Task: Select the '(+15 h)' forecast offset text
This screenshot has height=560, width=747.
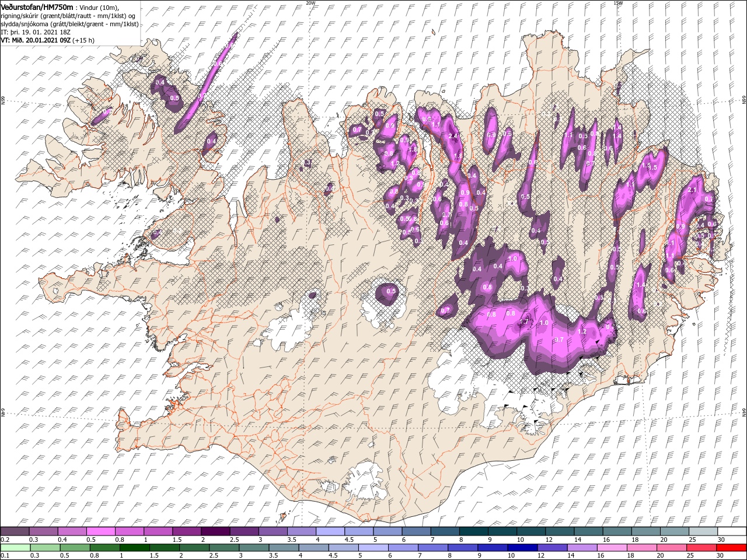Action: coord(84,40)
